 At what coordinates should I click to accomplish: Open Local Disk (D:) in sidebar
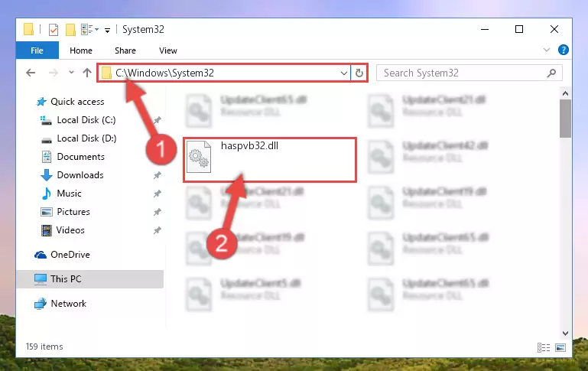86,138
